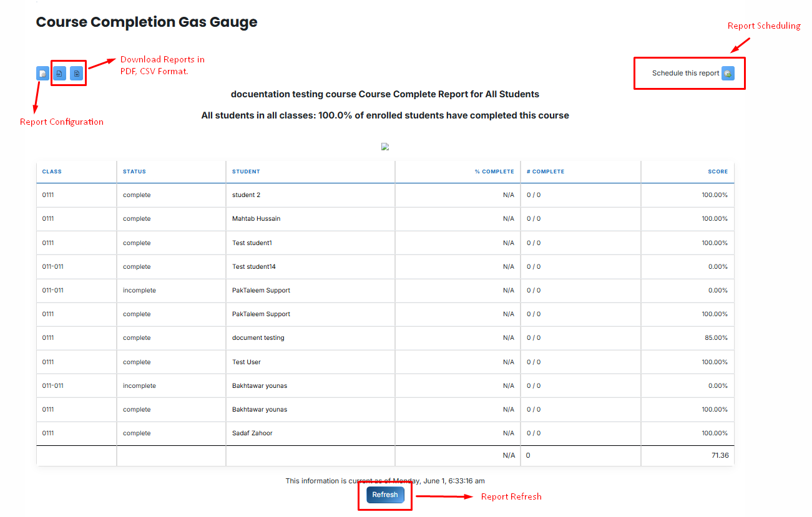Open the report configuration icon
The height and width of the screenshot is (517, 812).
point(42,73)
